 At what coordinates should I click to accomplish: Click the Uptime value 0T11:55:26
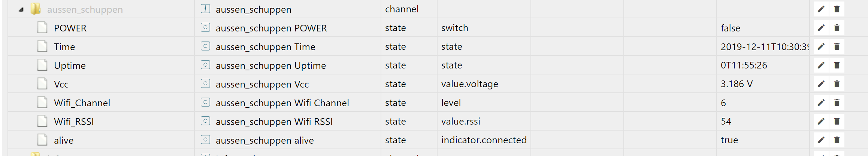[744, 65]
